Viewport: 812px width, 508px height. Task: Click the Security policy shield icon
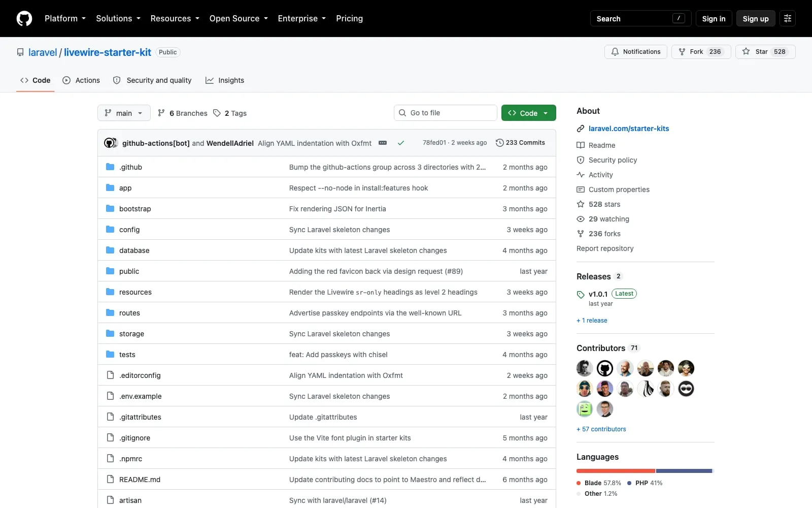(581, 160)
